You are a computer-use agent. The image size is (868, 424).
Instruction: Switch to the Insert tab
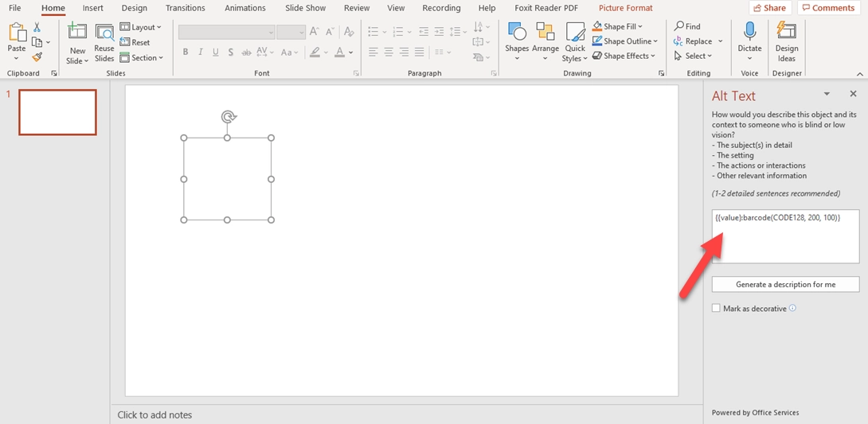pos(93,8)
